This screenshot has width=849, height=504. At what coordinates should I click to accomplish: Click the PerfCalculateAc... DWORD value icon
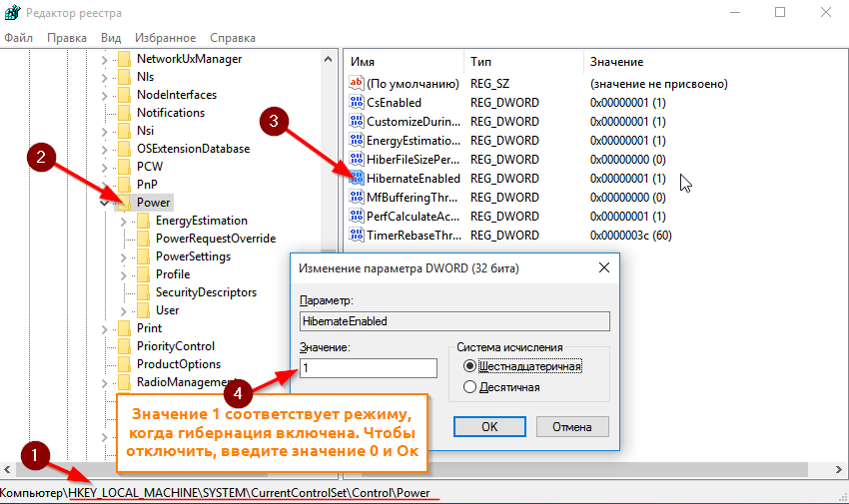click(357, 216)
